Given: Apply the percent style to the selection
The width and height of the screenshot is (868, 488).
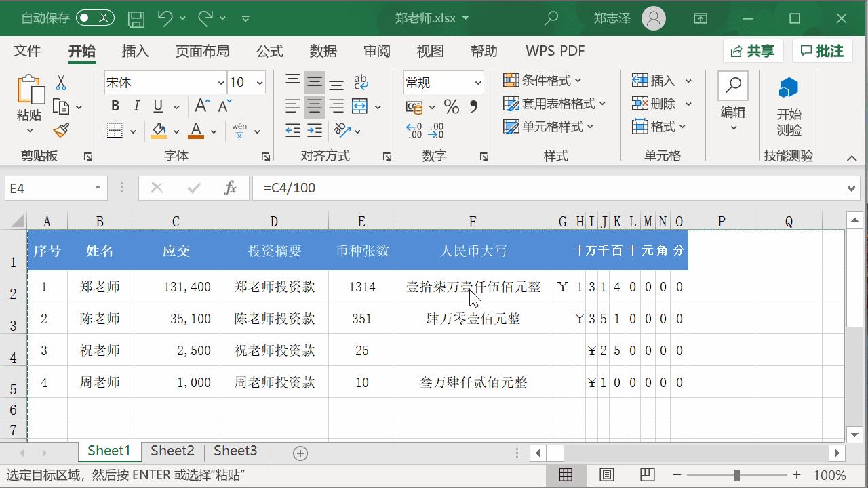Looking at the screenshot, I should (x=452, y=106).
